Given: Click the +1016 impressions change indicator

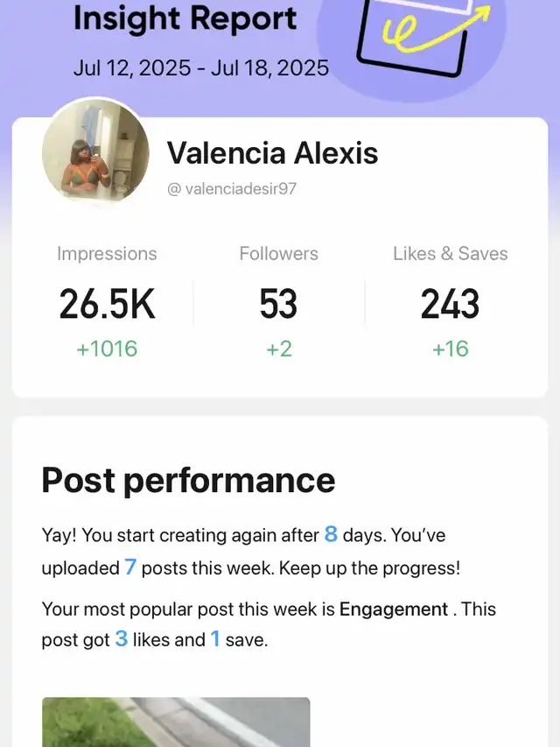Looking at the screenshot, I should click(x=107, y=349).
